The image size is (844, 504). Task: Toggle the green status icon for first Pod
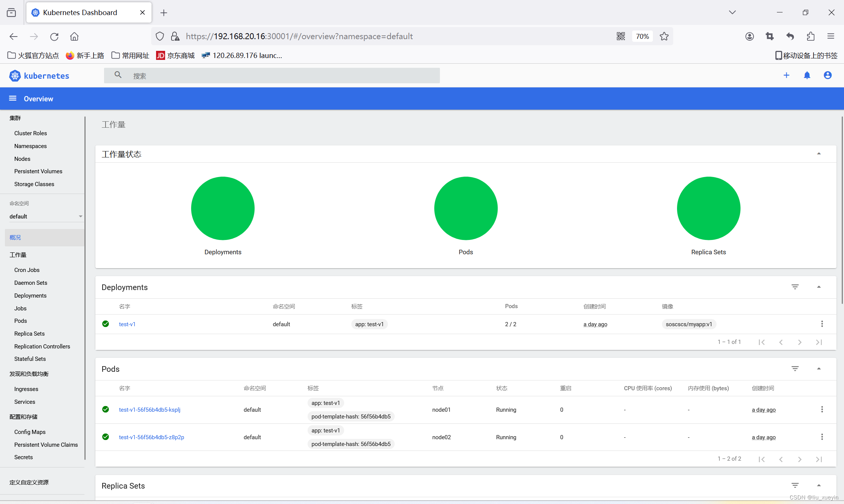pyautogui.click(x=106, y=409)
